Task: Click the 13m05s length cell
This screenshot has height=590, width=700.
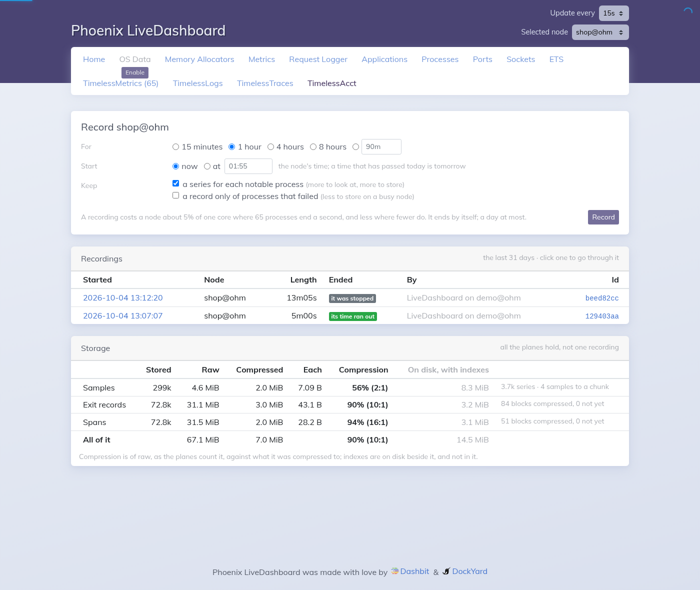Action: point(301,298)
